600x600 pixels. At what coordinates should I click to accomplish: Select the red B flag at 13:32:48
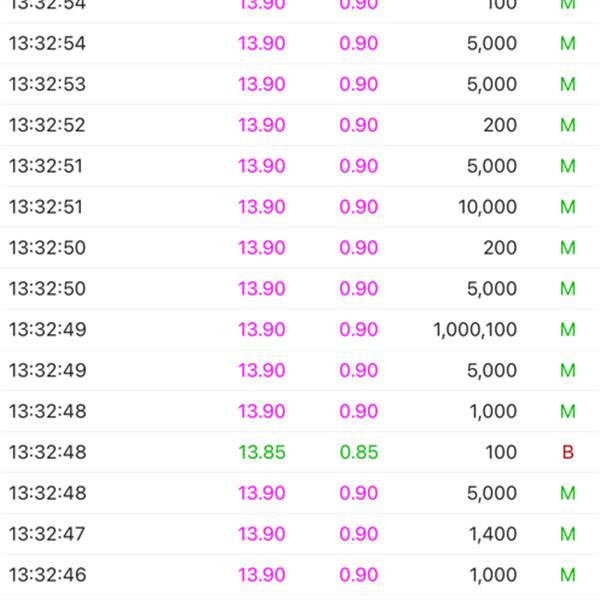568,452
